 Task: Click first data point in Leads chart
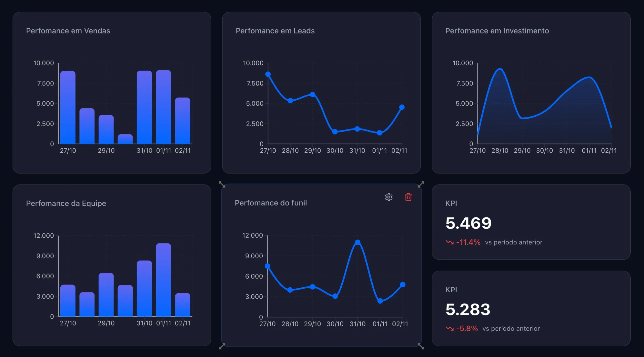268,74
